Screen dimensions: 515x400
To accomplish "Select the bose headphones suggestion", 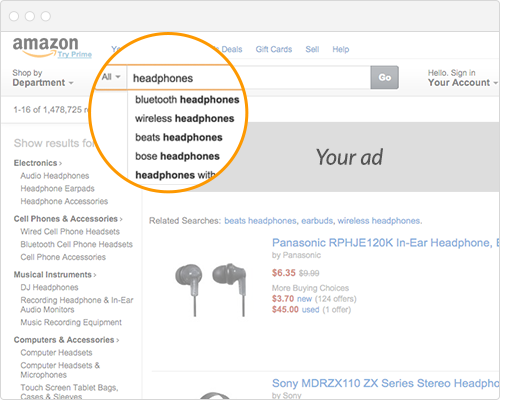I will click(x=177, y=156).
